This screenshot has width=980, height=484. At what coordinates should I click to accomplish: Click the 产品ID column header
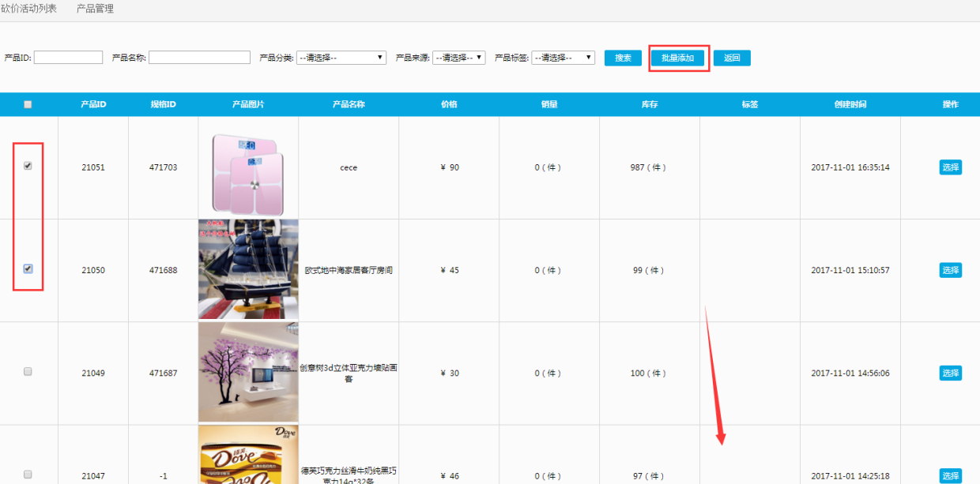coord(93,104)
